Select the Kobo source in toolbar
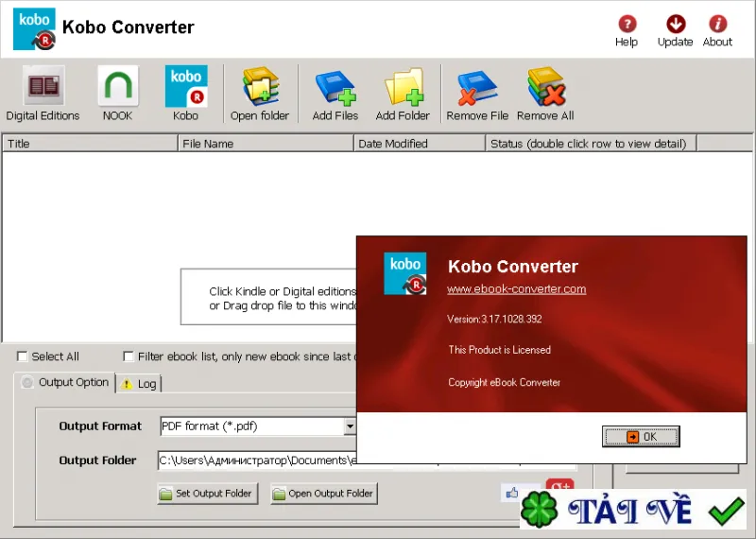This screenshot has height=539, width=756. pos(186,94)
